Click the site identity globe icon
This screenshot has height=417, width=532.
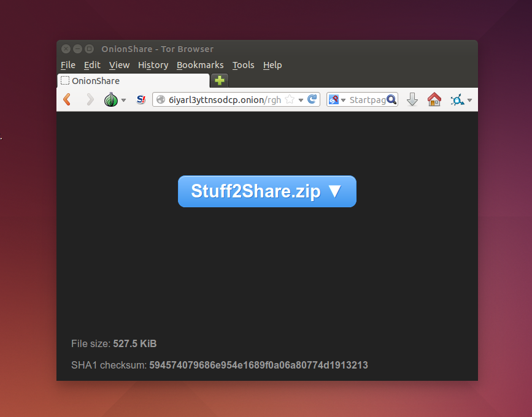161,100
